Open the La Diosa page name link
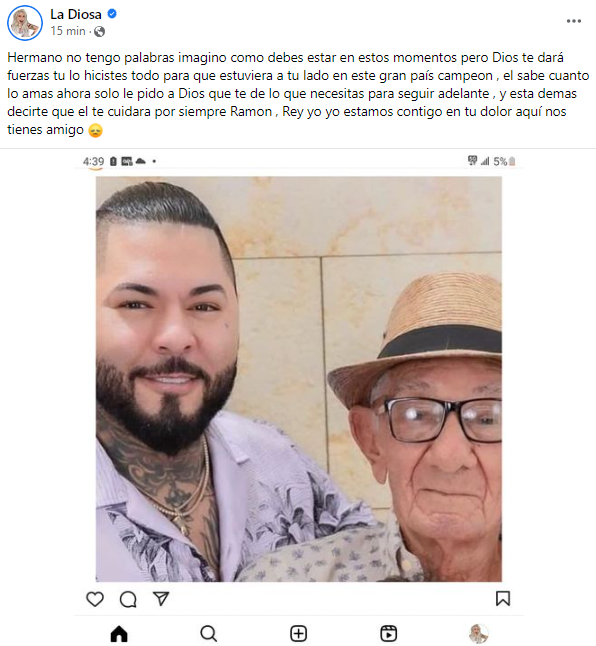 [76, 14]
